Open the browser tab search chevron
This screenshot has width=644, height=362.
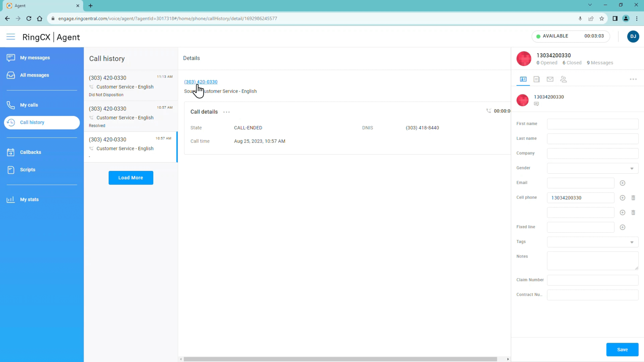(590, 5)
